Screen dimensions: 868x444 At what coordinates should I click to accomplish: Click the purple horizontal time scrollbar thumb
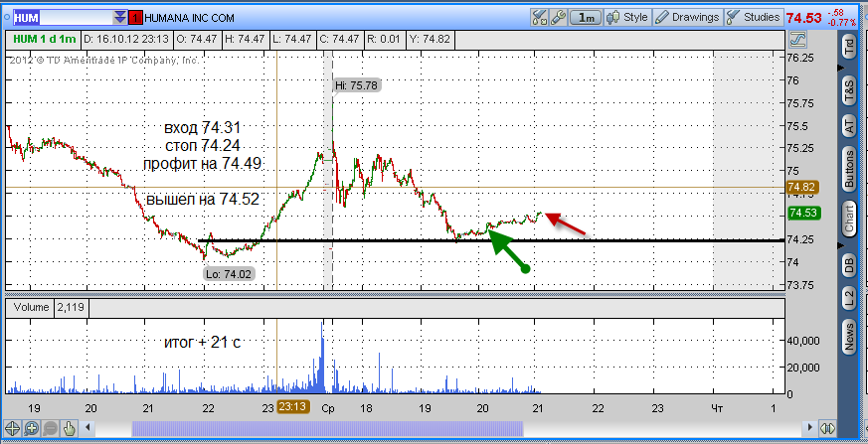[327, 428]
